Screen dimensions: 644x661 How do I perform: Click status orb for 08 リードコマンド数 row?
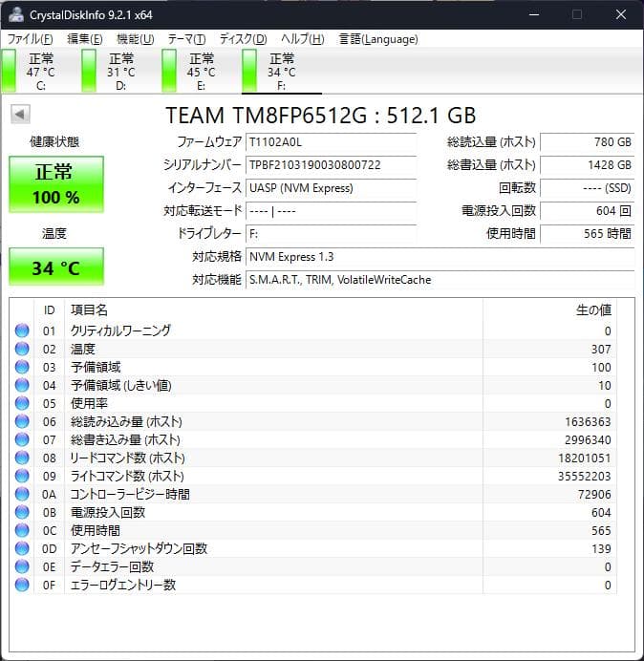pos(22,458)
